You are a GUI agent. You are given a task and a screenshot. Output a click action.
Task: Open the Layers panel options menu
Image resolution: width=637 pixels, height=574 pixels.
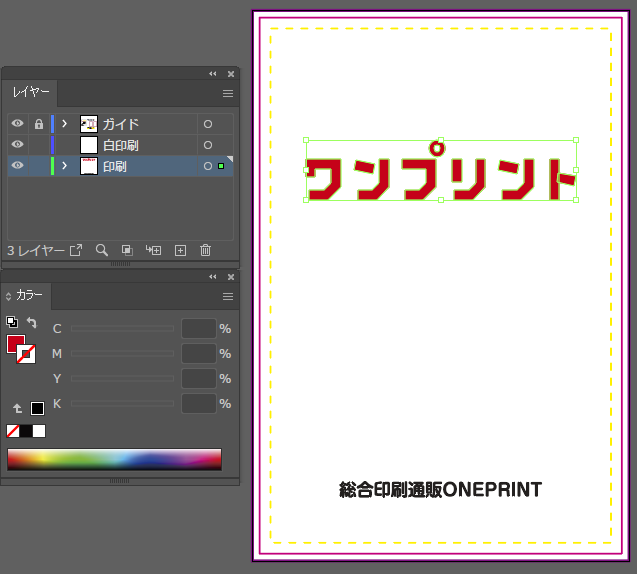[x=227, y=93]
